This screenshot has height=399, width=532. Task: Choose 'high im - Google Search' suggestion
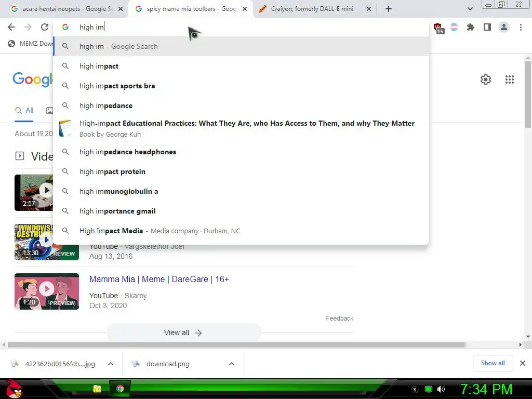[x=241, y=46]
